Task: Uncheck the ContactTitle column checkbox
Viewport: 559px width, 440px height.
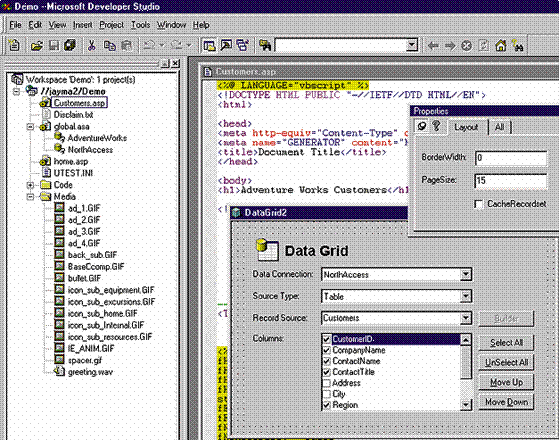Action: pyautogui.click(x=326, y=372)
